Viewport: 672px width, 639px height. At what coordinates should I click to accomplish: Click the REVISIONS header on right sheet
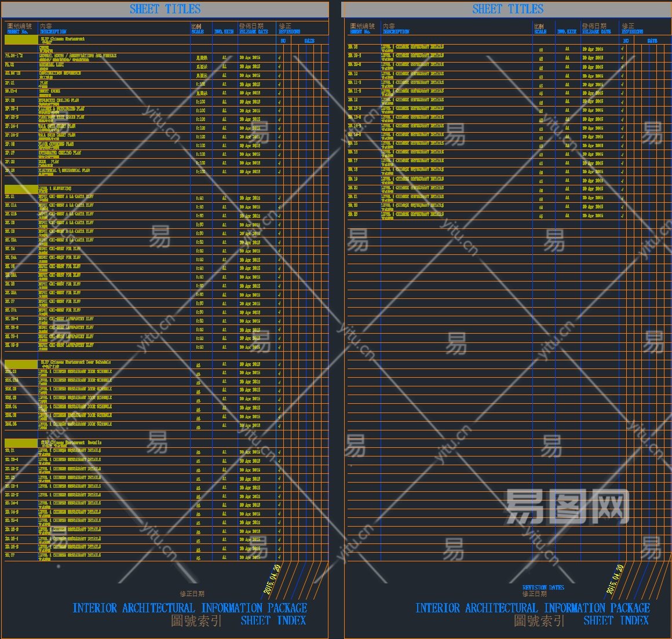coord(632,32)
